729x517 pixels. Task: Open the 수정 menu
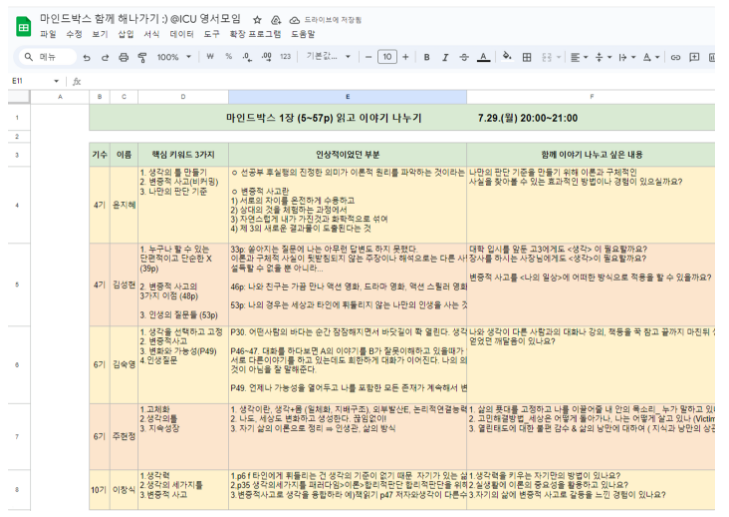73,34
